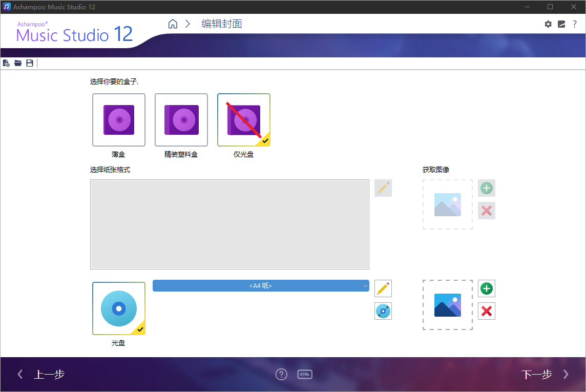Create a new cover project
This screenshot has height=392, width=586.
[x=6, y=63]
